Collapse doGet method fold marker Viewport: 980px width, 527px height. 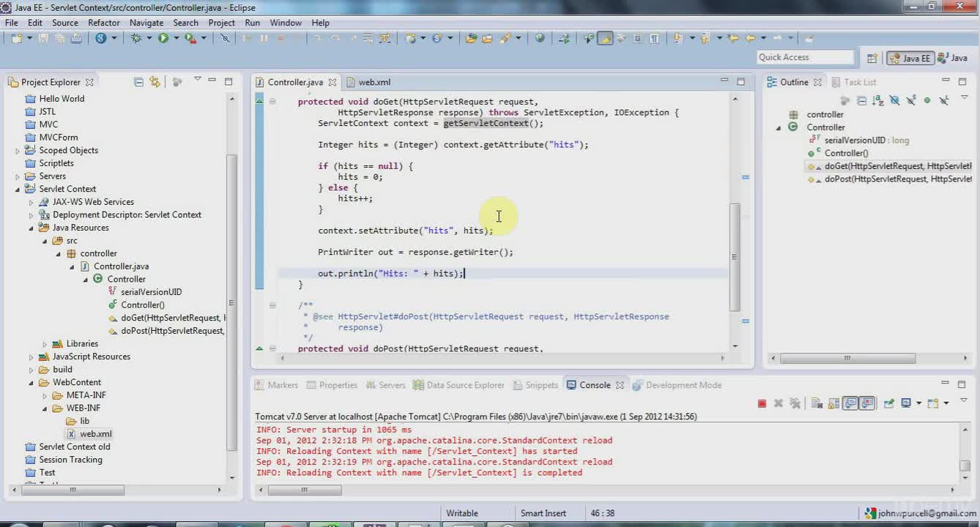[272, 102]
